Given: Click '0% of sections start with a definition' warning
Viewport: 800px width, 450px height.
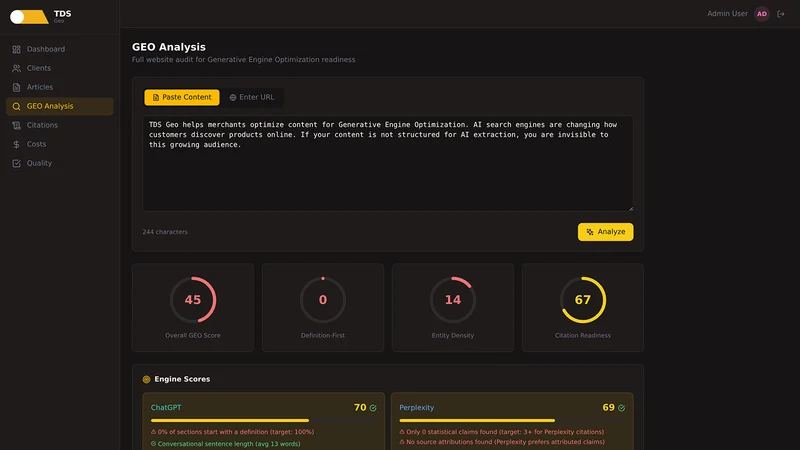Looking at the screenshot, I should [x=232, y=432].
